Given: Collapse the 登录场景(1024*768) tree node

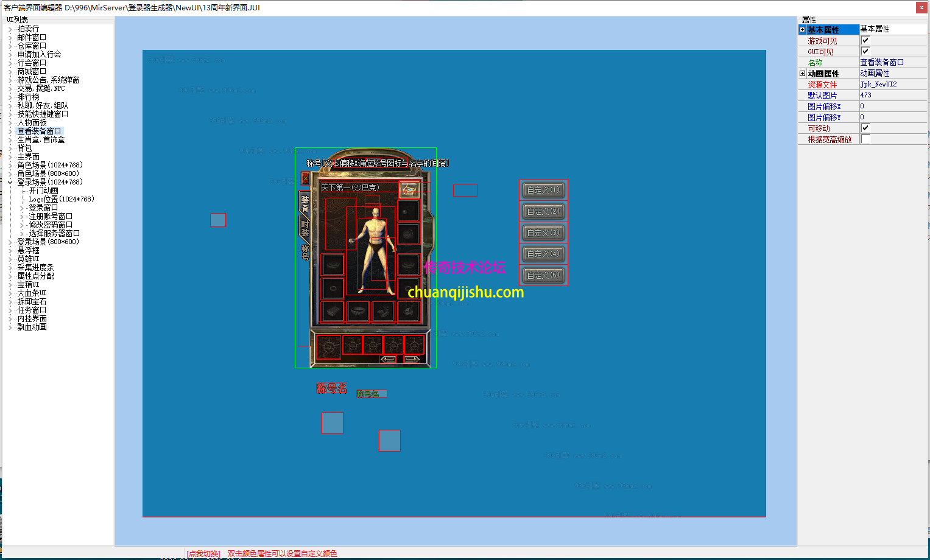Looking at the screenshot, I should [x=10, y=181].
